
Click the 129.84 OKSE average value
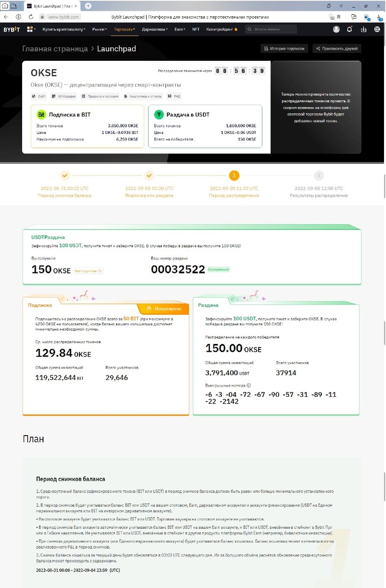coord(63,353)
